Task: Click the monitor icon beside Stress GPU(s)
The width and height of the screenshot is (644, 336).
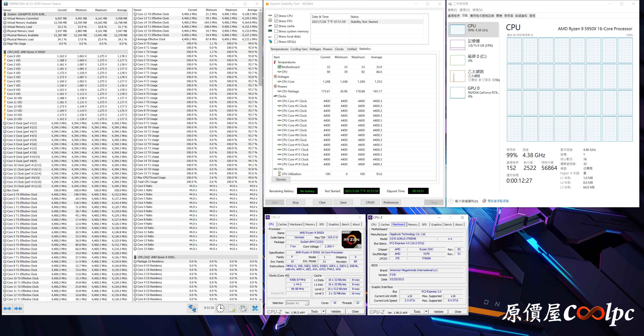Action: 270,42
